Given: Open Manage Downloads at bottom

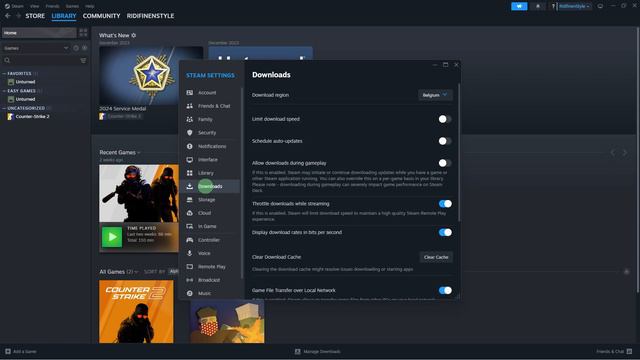Looking at the screenshot, I should (x=318, y=351).
